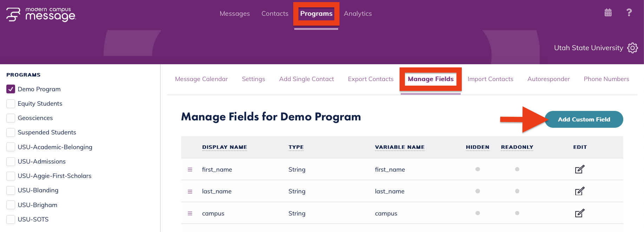Click String type in first_name row
The height and width of the screenshot is (232, 644).
(x=297, y=170)
